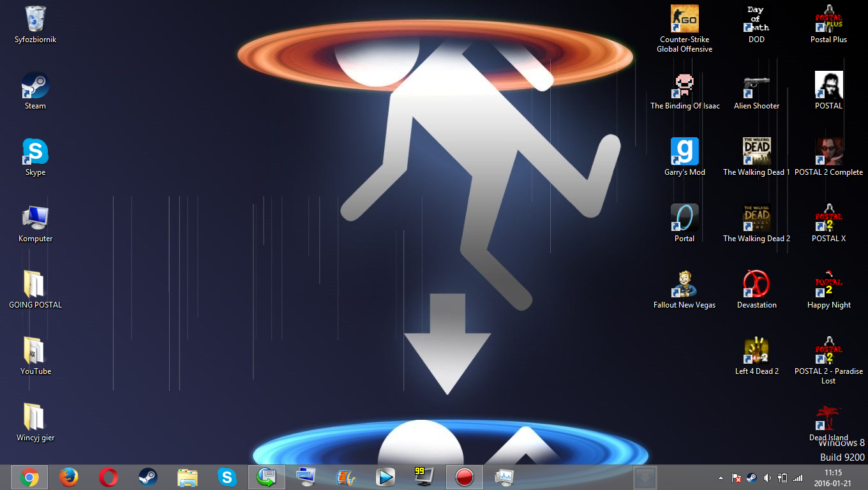Open the network signal tray icon
868x490 pixels.
click(x=798, y=478)
